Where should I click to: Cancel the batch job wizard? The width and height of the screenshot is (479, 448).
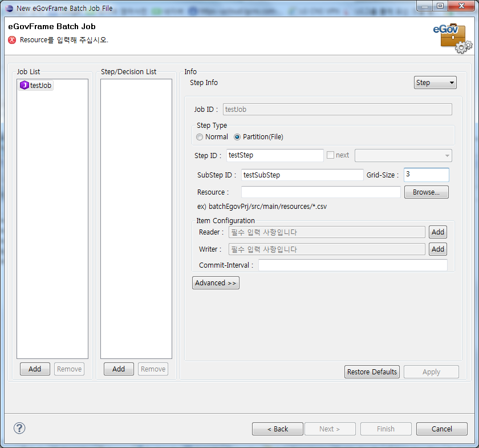442,429
